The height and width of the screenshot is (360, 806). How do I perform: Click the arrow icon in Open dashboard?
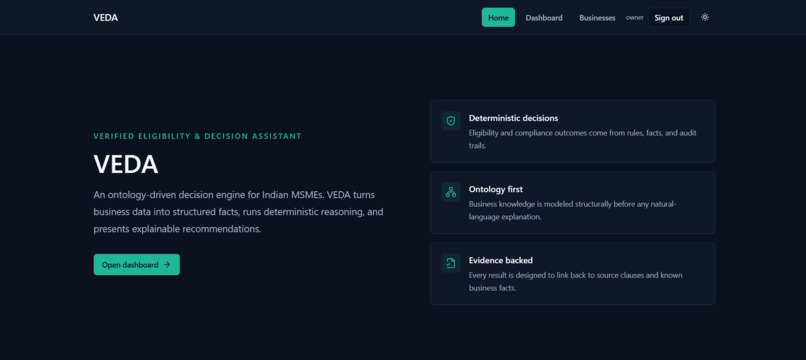(167, 265)
